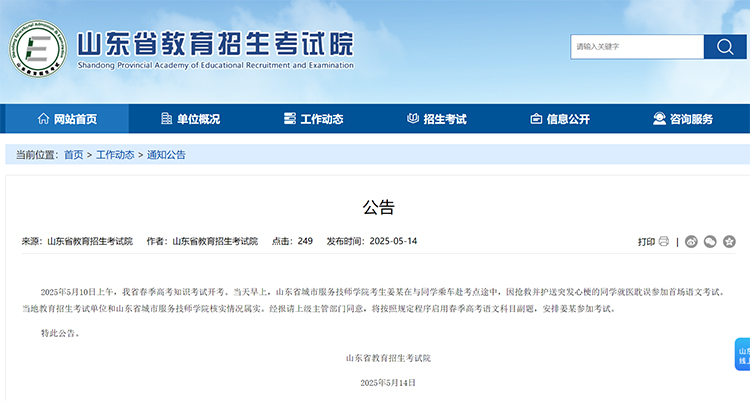Click 首页 in the breadcrumb
This screenshot has height=401, width=750.
pyautogui.click(x=74, y=155)
